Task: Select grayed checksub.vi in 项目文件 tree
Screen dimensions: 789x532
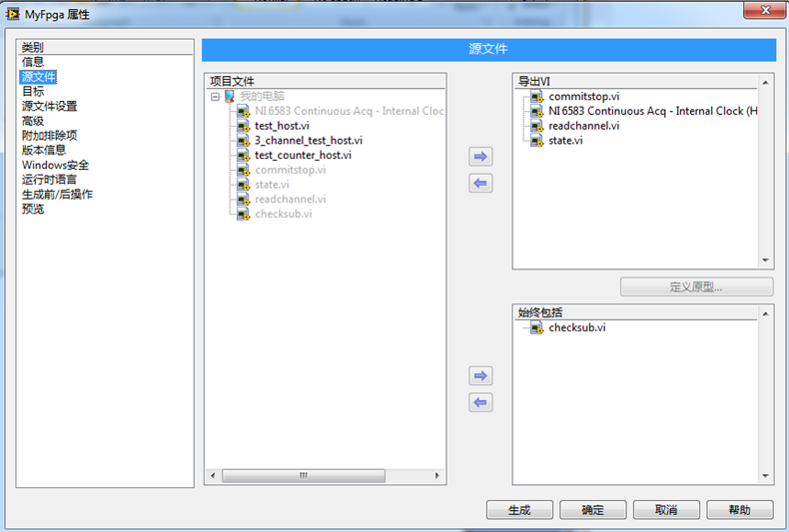Action: [x=284, y=214]
